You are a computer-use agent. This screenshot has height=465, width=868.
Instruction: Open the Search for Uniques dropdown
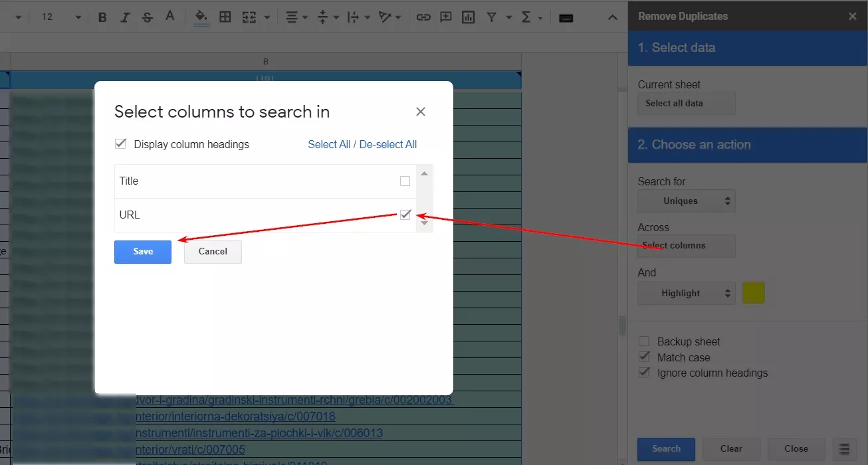pos(687,201)
